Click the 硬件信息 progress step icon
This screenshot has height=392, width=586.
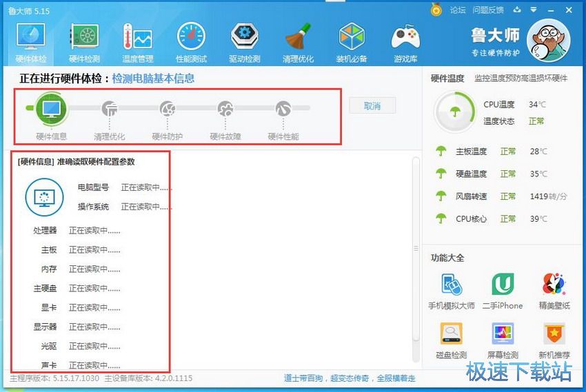pos(52,108)
